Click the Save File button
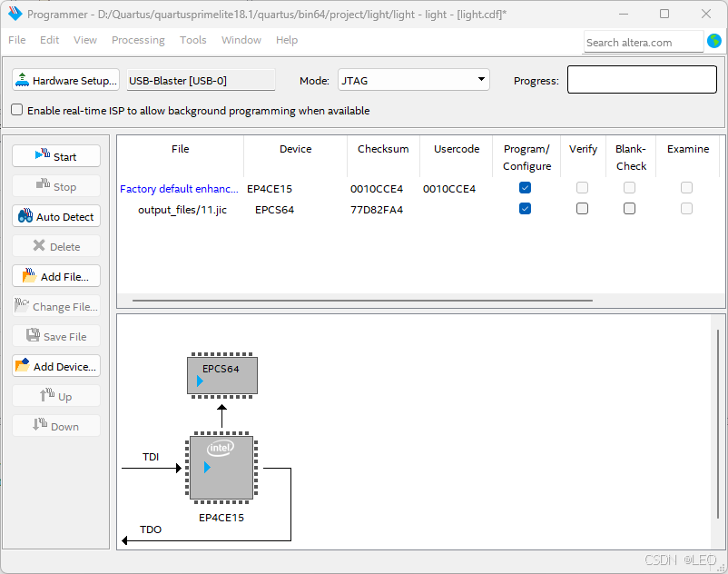This screenshot has height=574, width=728. [x=56, y=336]
